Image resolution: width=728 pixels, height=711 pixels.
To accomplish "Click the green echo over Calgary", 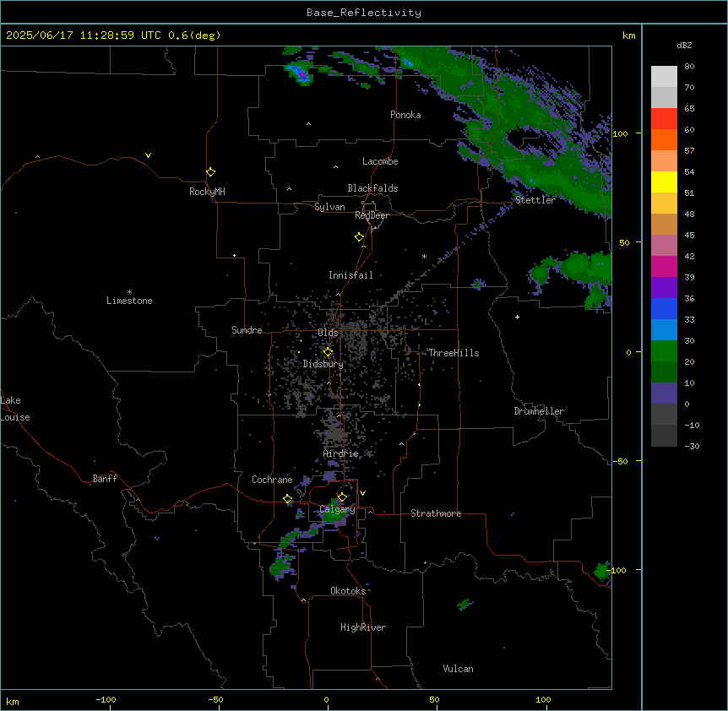I will point(334,513).
